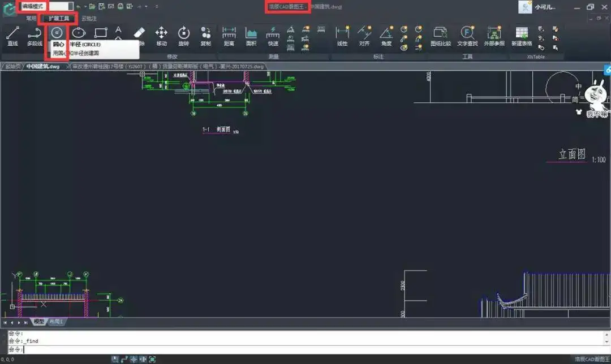Switch to the 模型 model tab
Viewport: 611px width, 364px height.
point(39,322)
